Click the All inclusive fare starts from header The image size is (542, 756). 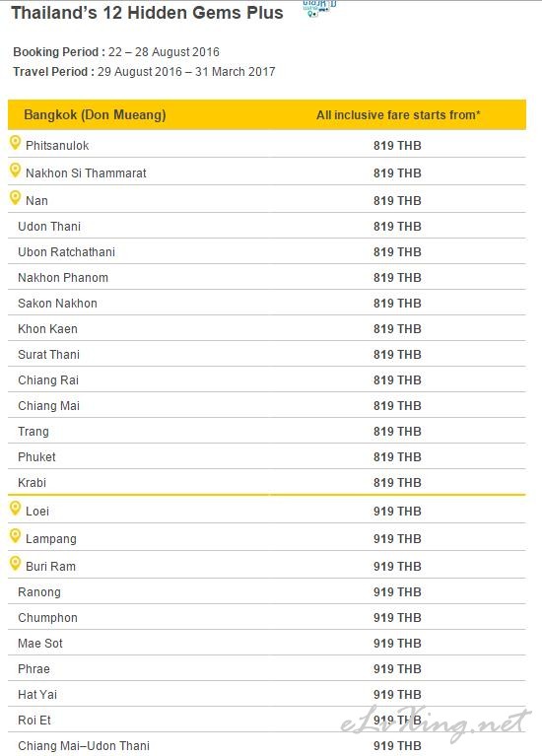(x=398, y=115)
